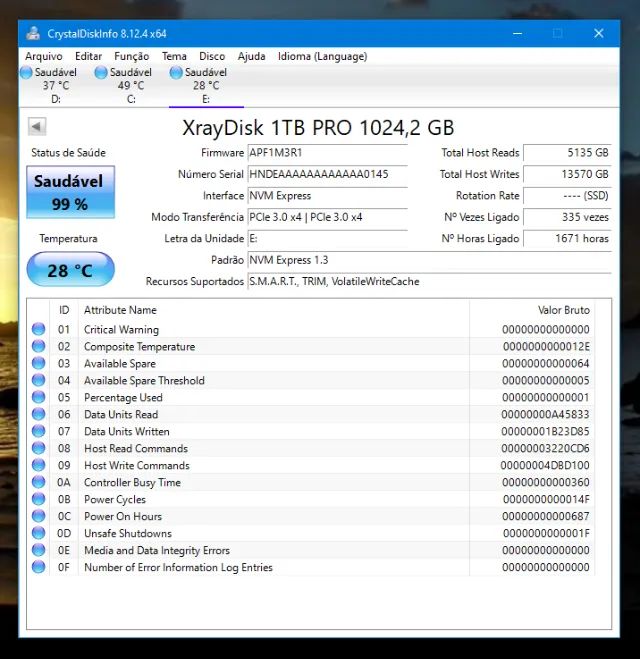
Task: Click the 28 °C temperature button
Action: (x=71, y=269)
